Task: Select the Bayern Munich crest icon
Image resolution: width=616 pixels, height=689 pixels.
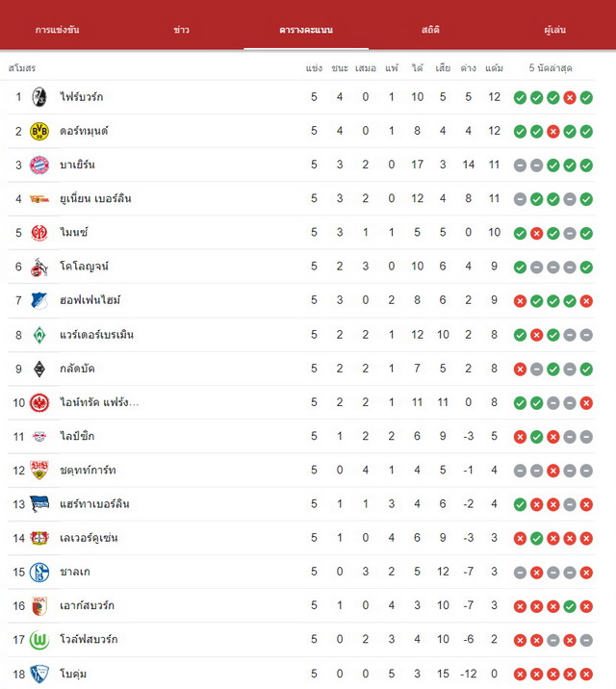Action: [x=39, y=165]
